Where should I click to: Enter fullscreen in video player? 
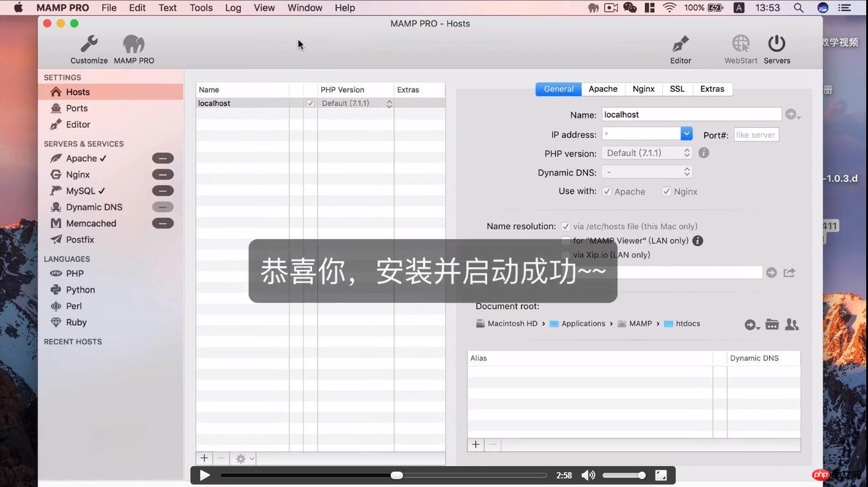(661, 475)
